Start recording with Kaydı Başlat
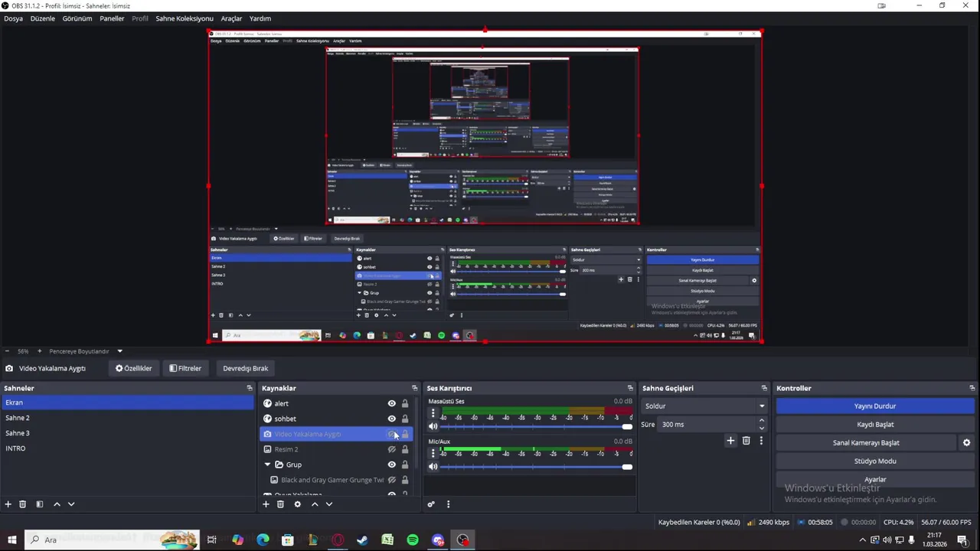Viewport: 980px width, 551px height. point(875,424)
